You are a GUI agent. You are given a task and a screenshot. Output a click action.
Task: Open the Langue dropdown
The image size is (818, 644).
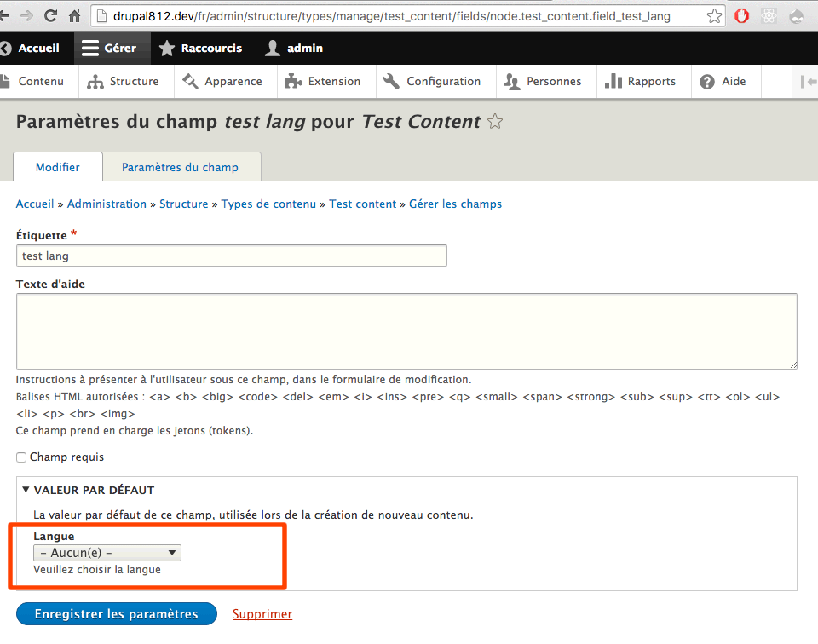click(107, 553)
